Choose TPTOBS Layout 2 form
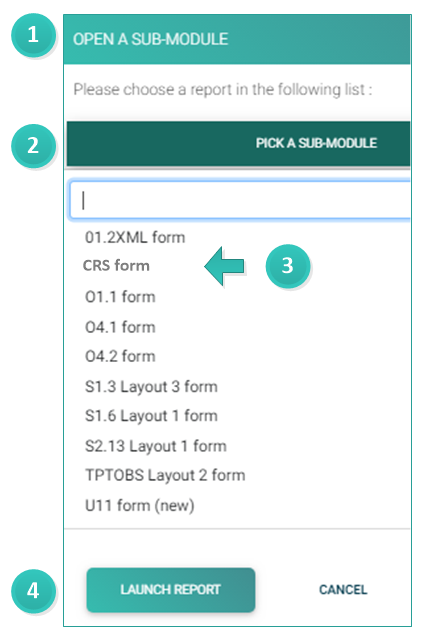 tap(165, 475)
